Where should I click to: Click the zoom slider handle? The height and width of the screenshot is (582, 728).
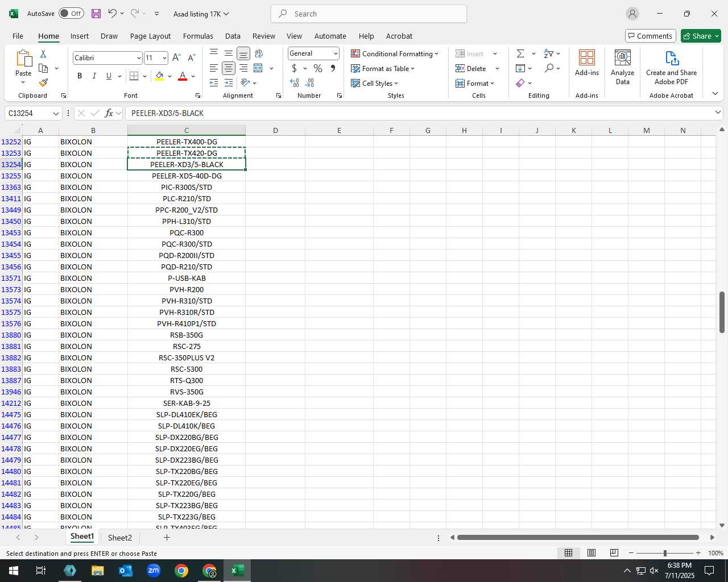pos(665,553)
